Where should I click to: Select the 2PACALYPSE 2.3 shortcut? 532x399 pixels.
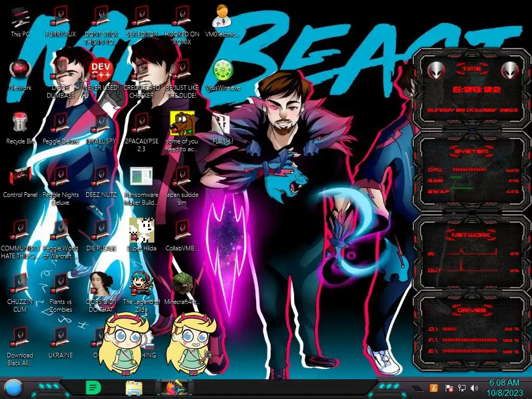(141, 132)
